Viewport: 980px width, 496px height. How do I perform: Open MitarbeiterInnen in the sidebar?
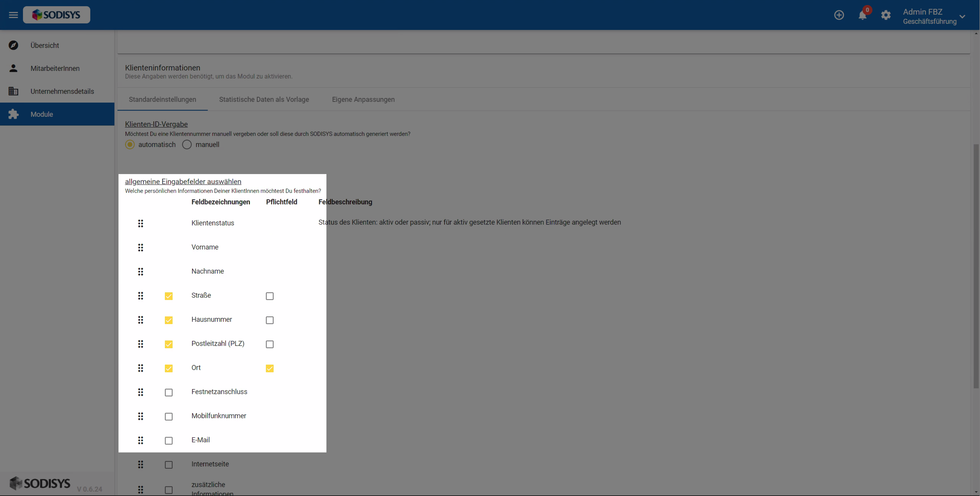pos(57,68)
